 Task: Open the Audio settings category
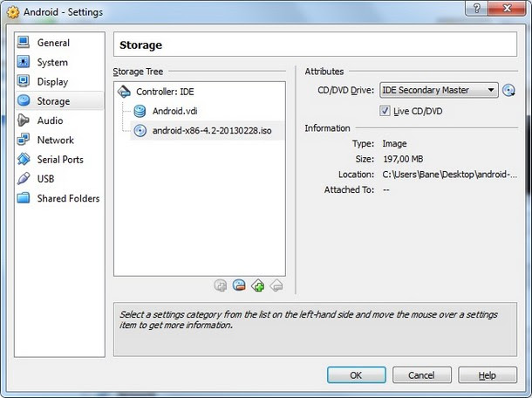point(59,120)
